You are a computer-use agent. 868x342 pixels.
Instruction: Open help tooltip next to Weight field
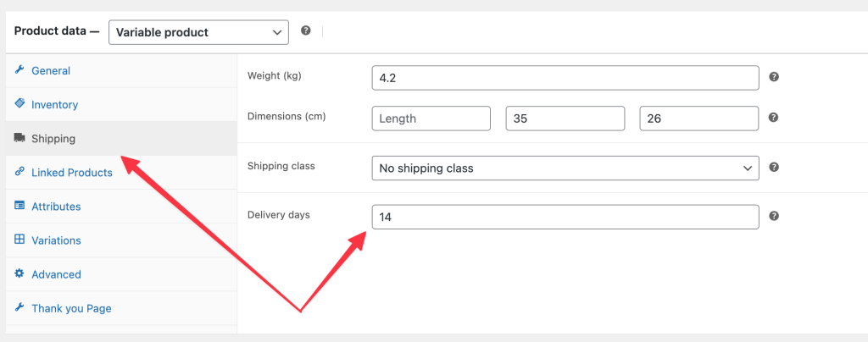tap(774, 77)
